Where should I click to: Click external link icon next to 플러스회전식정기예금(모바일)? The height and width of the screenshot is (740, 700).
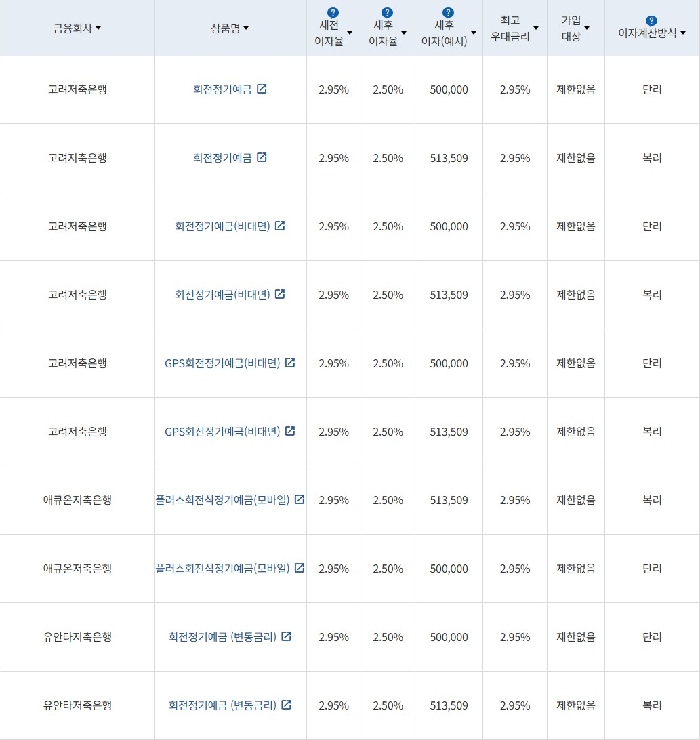click(300, 499)
